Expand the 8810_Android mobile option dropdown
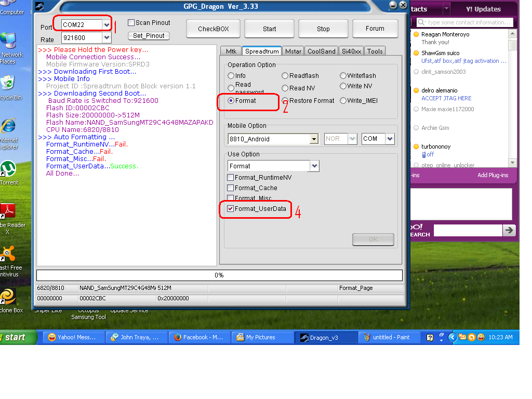This screenshot has width=532, height=399. pos(314,139)
